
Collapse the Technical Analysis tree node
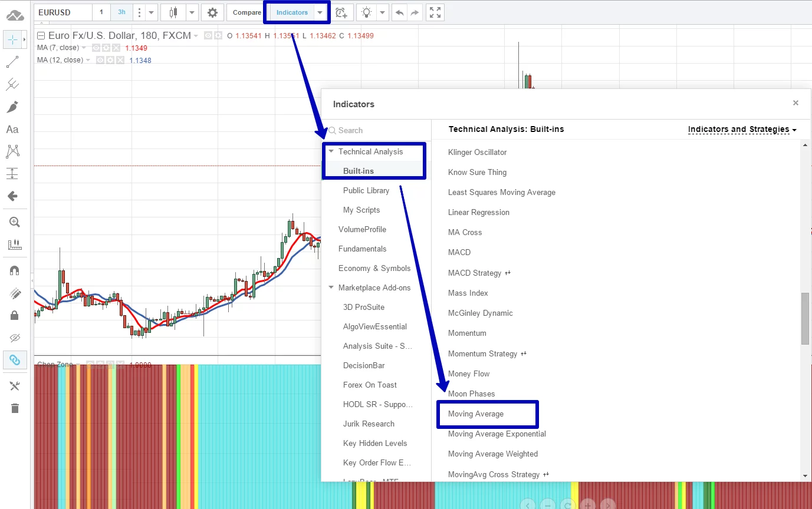point(331,151)
